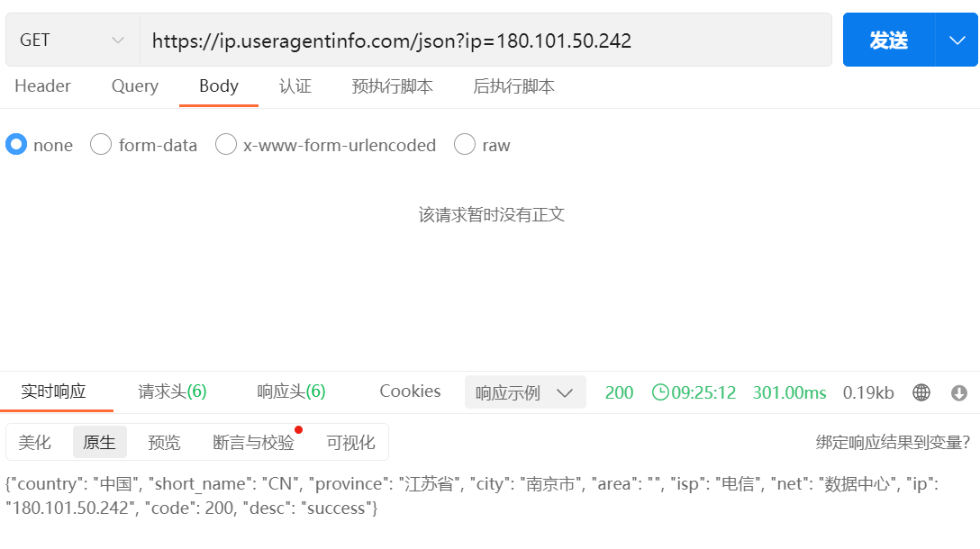Open the 响应头 tab

(x=291, y=391)
